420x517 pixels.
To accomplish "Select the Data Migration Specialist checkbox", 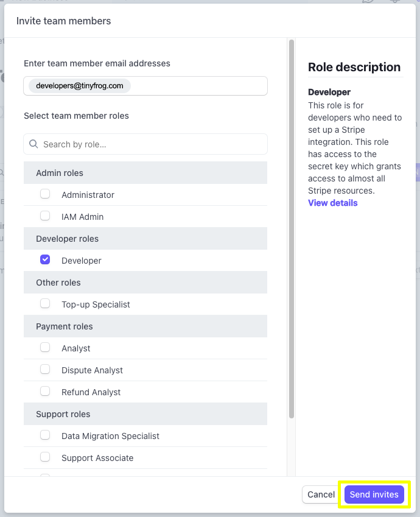I will (x=45, y=435).
